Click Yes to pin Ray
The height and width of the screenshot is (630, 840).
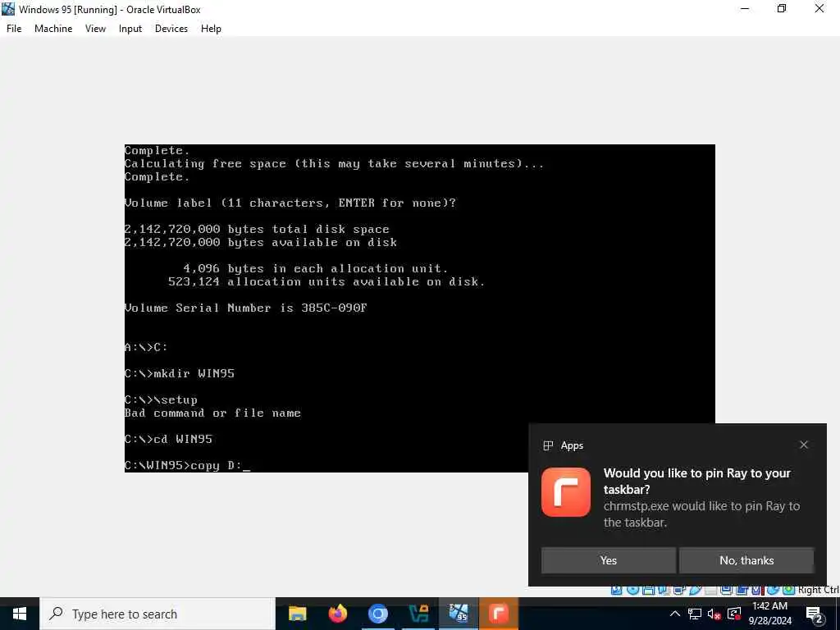[608, 560]
